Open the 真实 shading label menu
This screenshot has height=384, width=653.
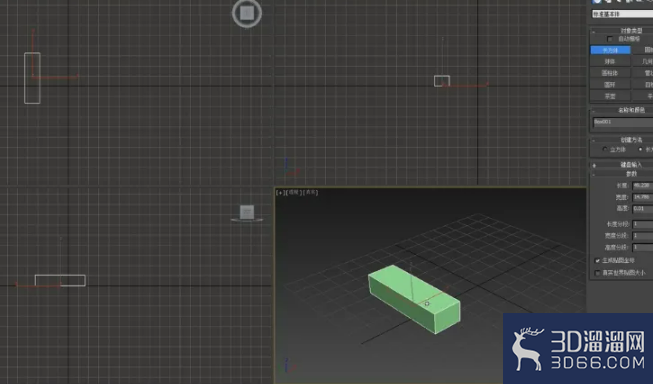point(310,192)
